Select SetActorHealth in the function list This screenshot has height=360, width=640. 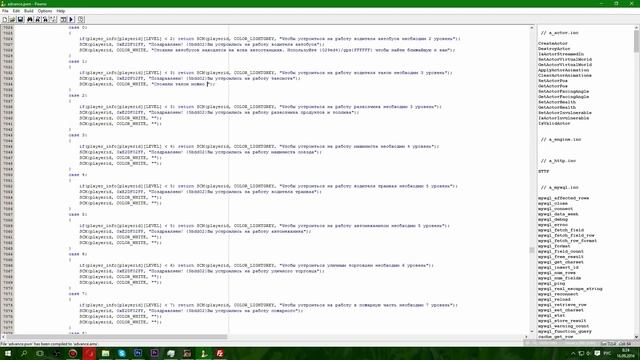[557, 102]
